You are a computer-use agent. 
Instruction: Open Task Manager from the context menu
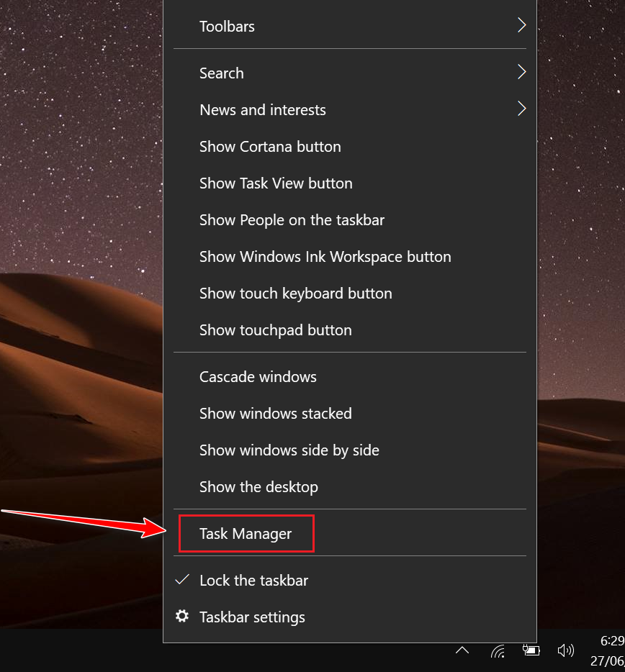[x=246, y=534]
